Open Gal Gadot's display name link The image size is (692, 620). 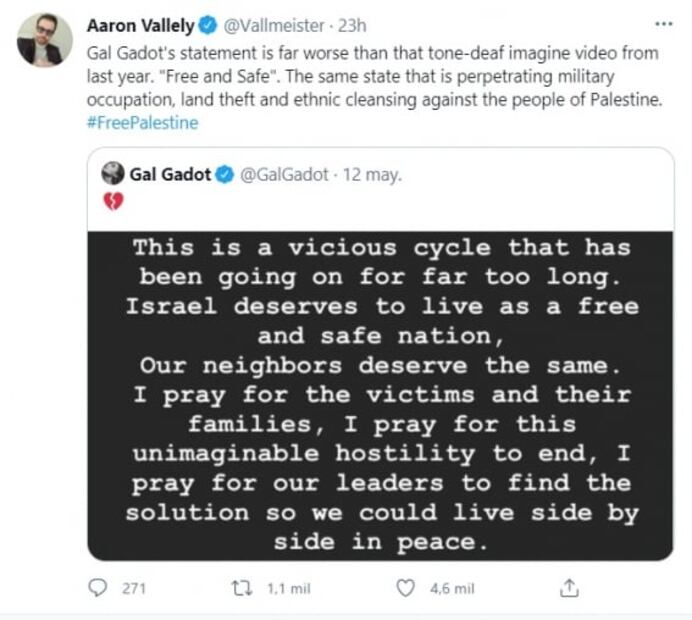[x=170, y=174]
